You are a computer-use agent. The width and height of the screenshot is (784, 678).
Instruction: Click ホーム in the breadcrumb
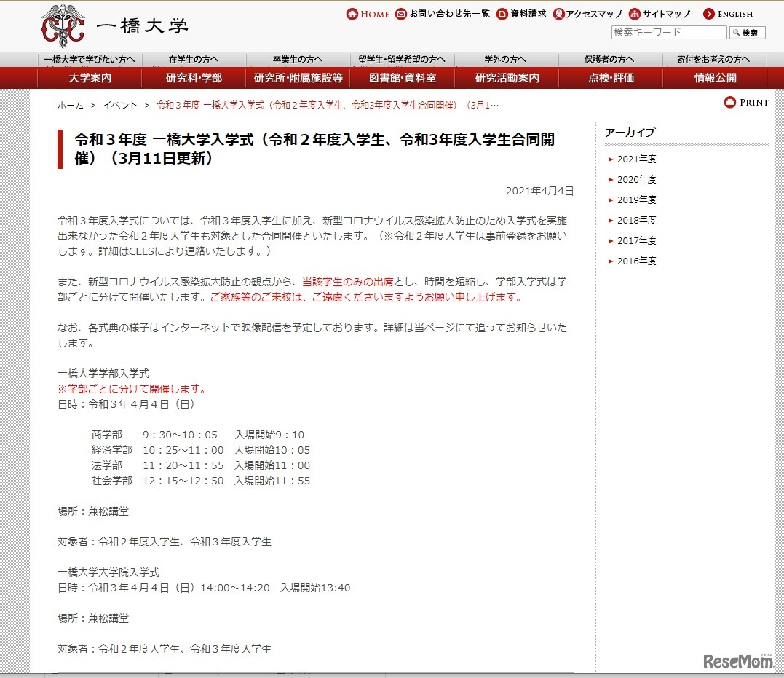(71, 106)
